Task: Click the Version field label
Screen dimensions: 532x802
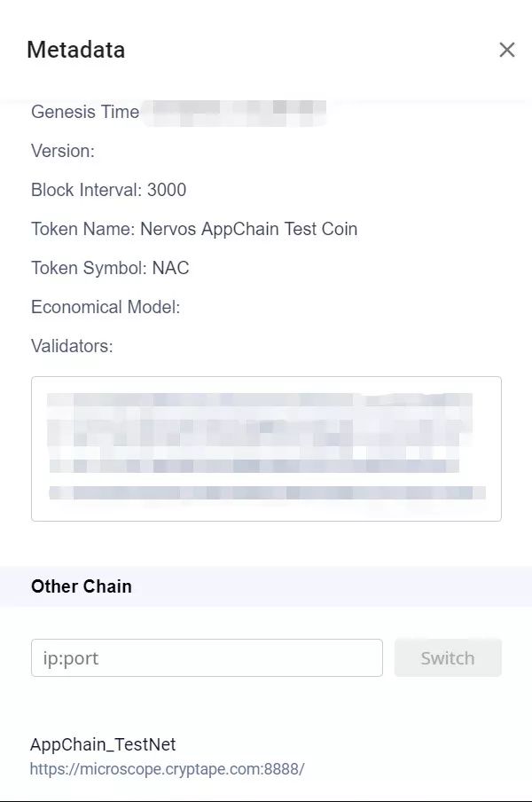Action: click(62, 151)
